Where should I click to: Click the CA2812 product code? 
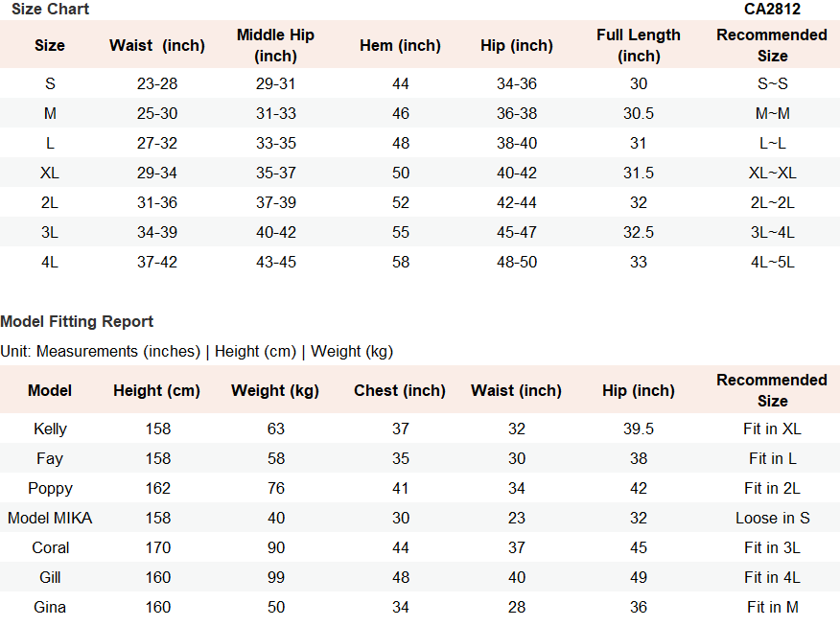(x=772, y=9)
